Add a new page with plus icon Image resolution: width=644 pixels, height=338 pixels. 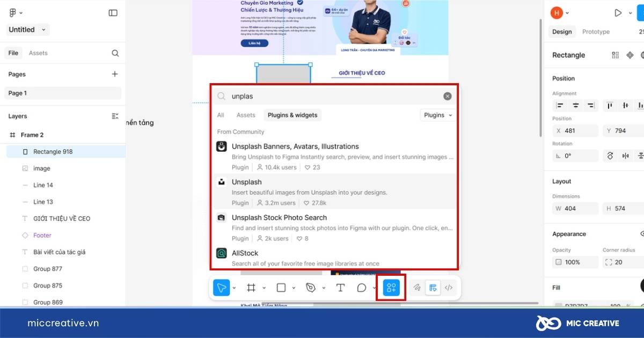[114, 74]
